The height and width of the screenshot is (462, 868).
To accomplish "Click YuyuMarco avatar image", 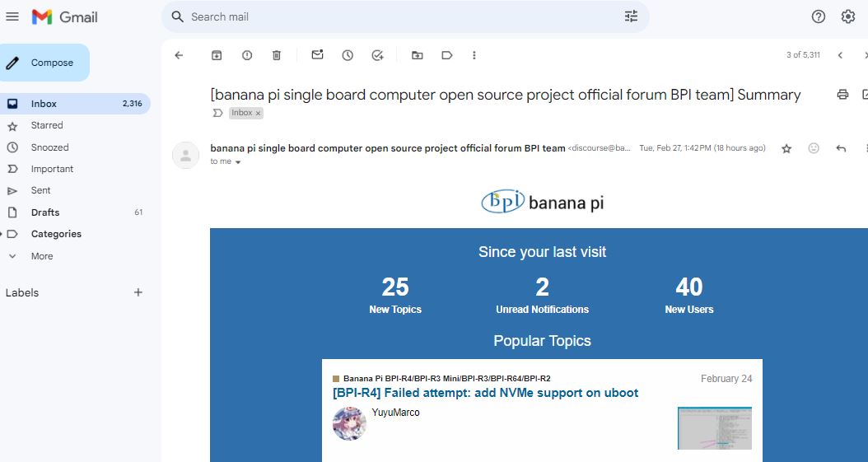I will click(349, 424).
